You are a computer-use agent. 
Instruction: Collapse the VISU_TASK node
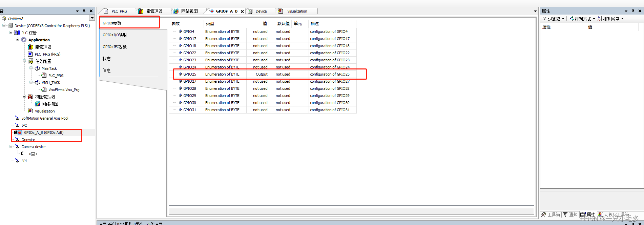pyautogui.click(x=31, y=82)
